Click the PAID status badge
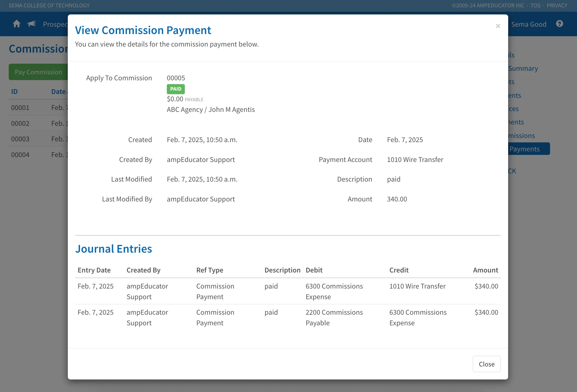 pos(176,89)
